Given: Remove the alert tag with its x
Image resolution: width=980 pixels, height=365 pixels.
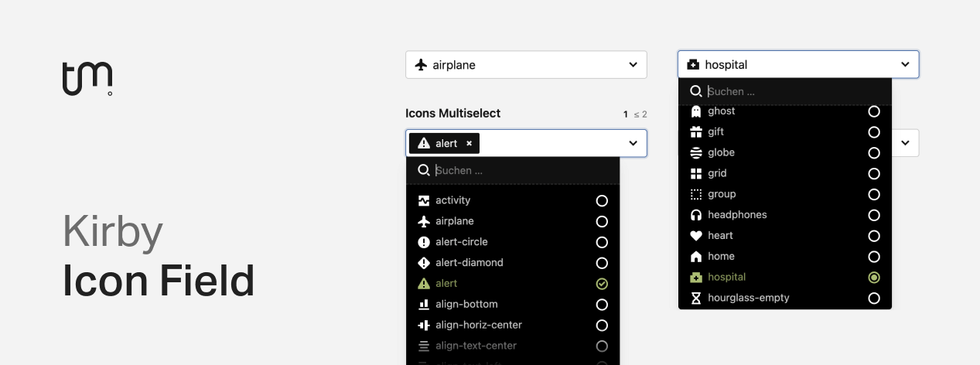Looking at the screenshot, I should pos(469,144).
